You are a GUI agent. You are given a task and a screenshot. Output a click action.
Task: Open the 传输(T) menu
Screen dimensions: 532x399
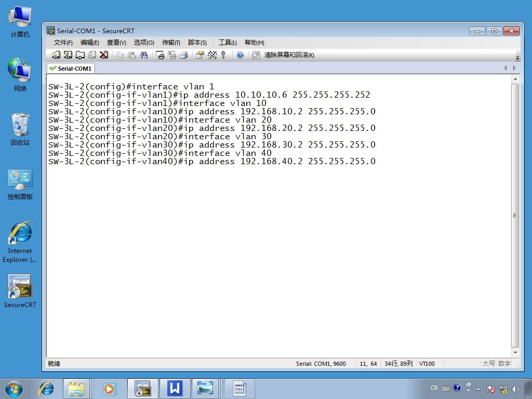coord(171,43)
